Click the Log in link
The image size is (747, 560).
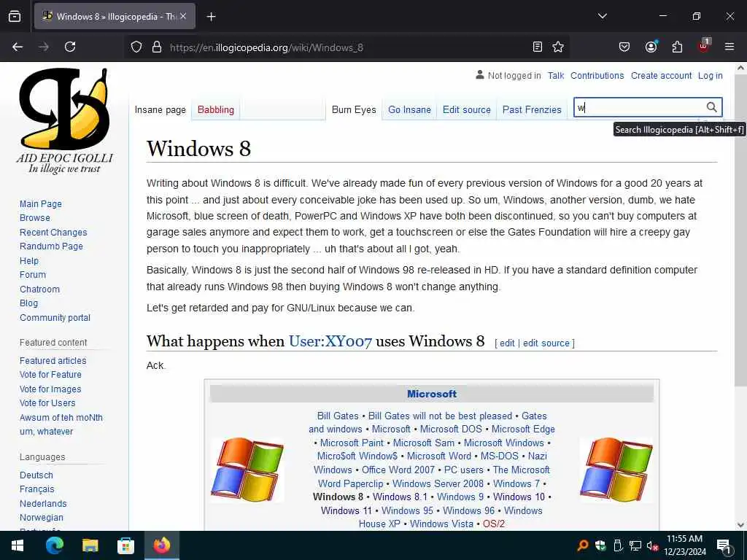coord(710,76)
